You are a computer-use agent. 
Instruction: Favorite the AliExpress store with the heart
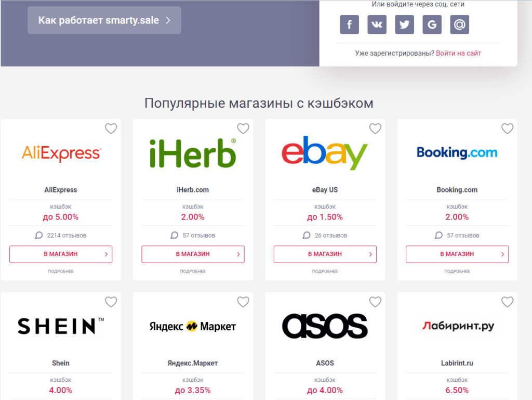[x=111, y=128]
